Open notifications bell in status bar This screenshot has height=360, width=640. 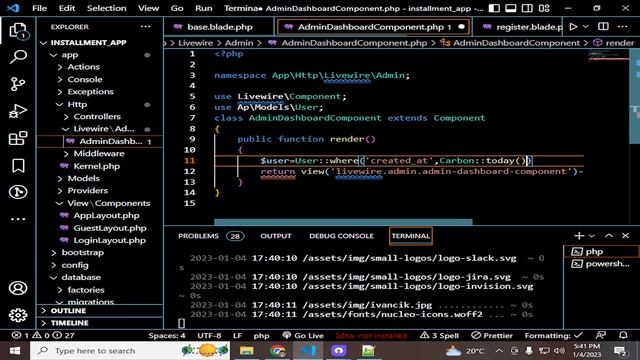(623, 335)
